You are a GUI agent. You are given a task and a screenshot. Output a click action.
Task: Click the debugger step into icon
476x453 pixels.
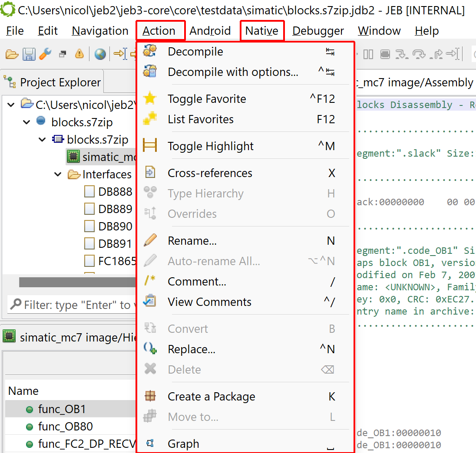pyautogui.click(x=402, y=54)
